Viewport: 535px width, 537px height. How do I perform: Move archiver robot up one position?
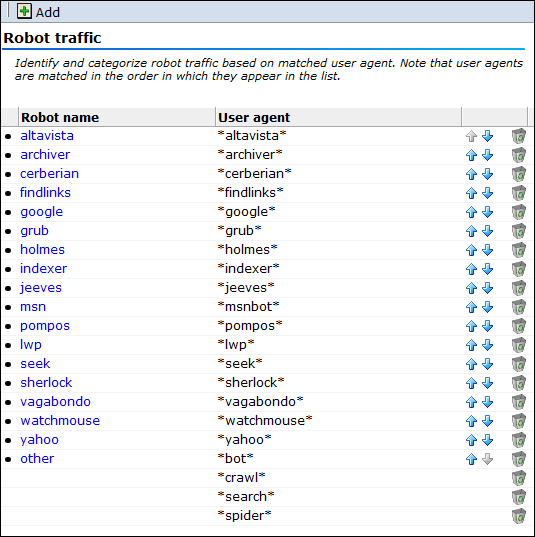coord(471,155)
